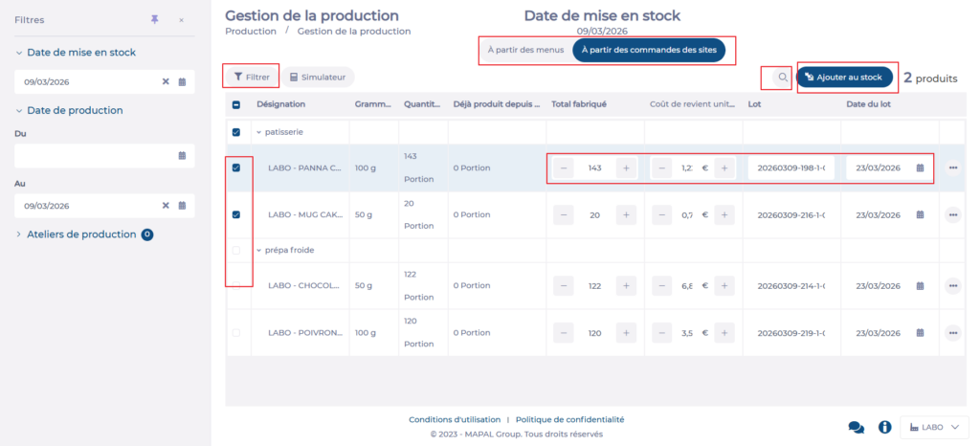The width and height of the screenshot is (980, 446).
Task: Toggle the select-all header checkbox
Action: [x=236, y=104]
